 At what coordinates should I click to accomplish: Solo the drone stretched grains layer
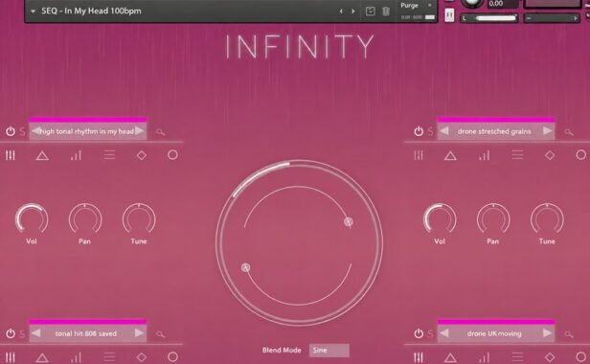point(430,131)
